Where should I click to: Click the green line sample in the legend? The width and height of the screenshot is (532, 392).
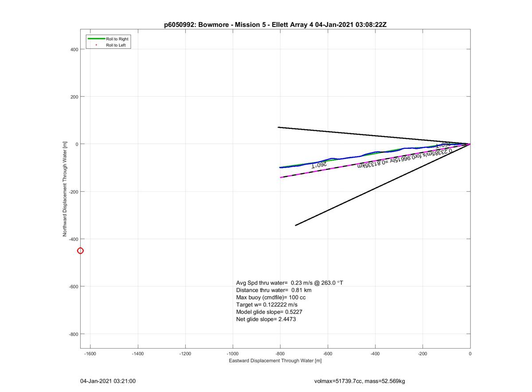click(x=96, y=39)
